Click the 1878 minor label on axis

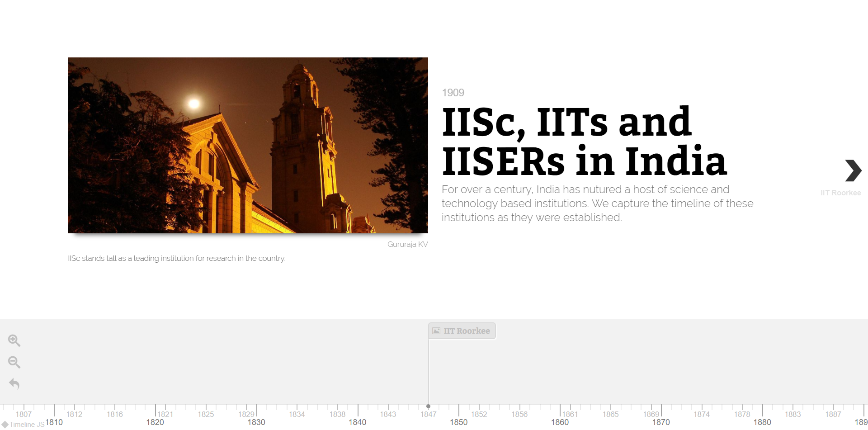742,414
